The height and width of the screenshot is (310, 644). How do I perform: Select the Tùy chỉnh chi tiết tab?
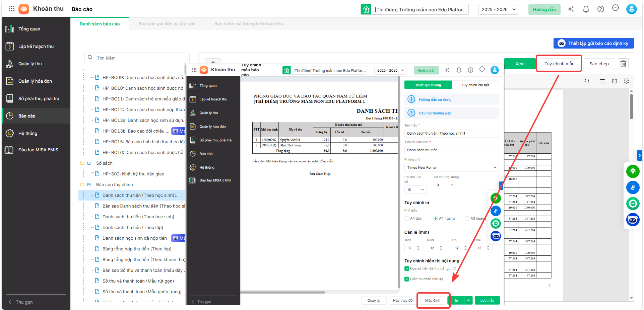click(x=475, y=85)
